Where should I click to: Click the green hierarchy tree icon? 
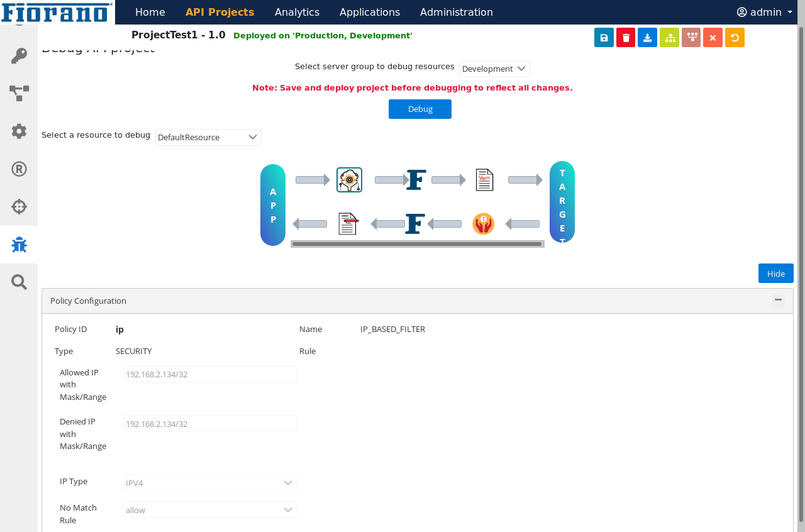pos(669,38)
